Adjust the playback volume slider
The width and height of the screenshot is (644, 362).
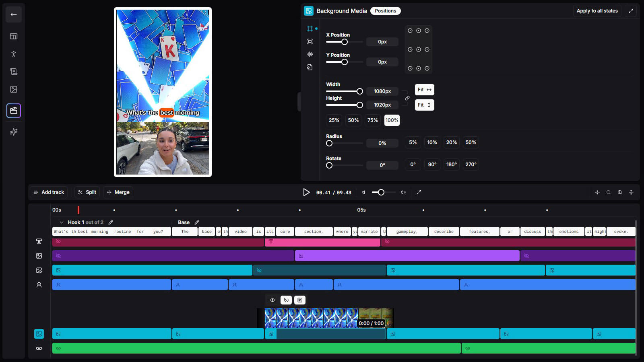(380, 192)
